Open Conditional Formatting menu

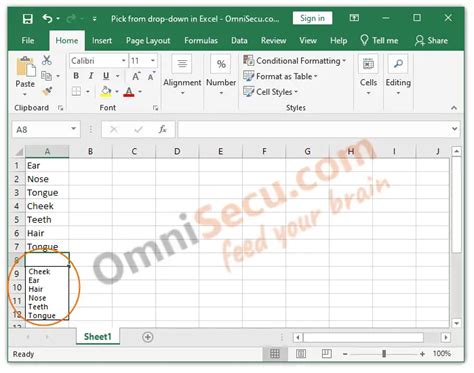click(295, 61)
